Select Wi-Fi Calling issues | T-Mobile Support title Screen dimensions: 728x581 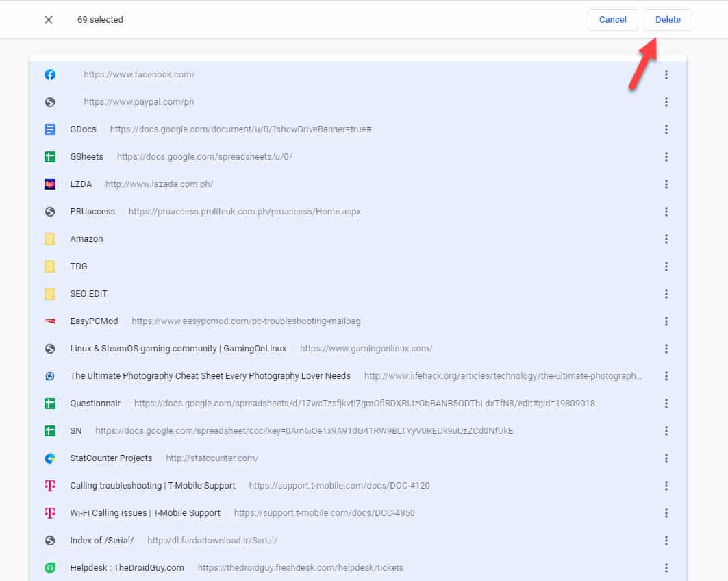point(145,513)
